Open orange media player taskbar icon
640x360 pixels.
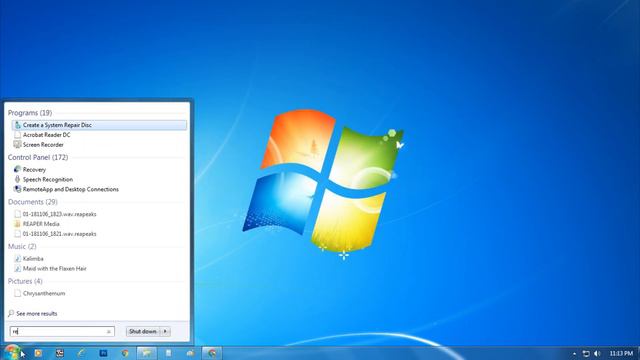(x=38, y=353)
